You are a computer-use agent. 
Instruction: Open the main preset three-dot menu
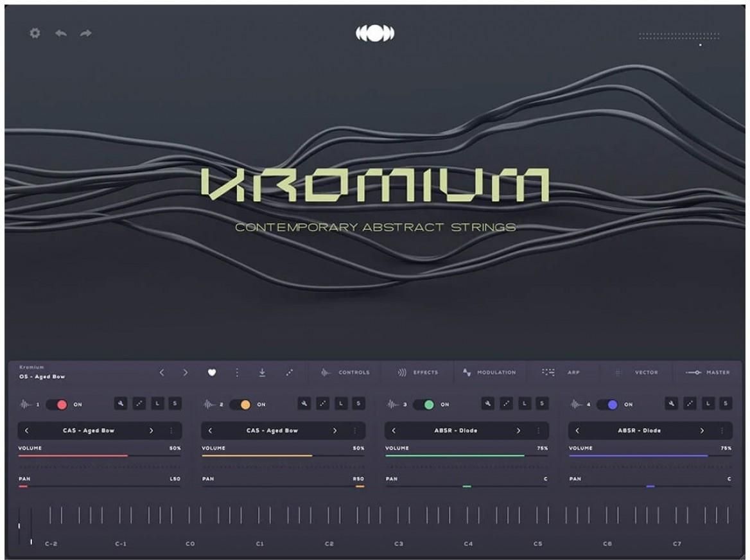click(x=237, y=372)
